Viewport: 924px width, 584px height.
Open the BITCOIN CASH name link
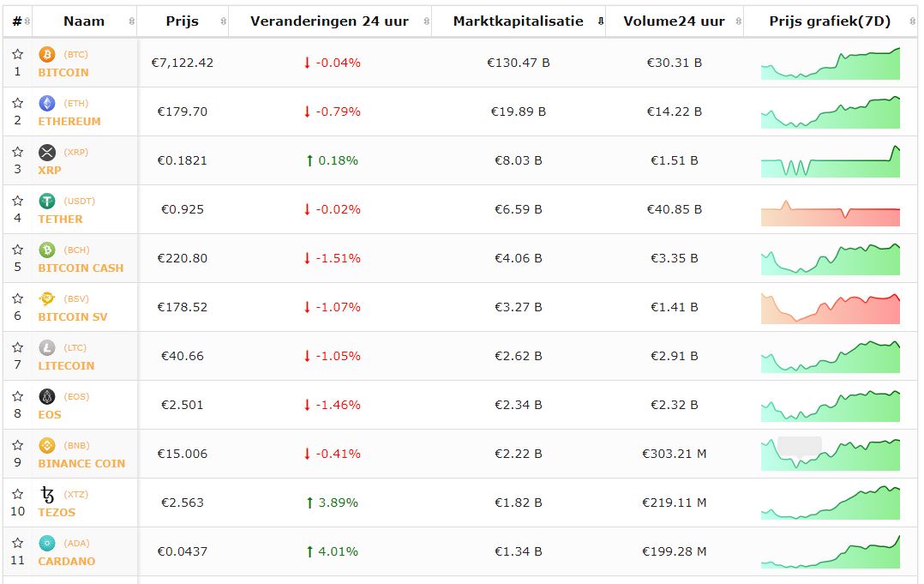point(81,268)
